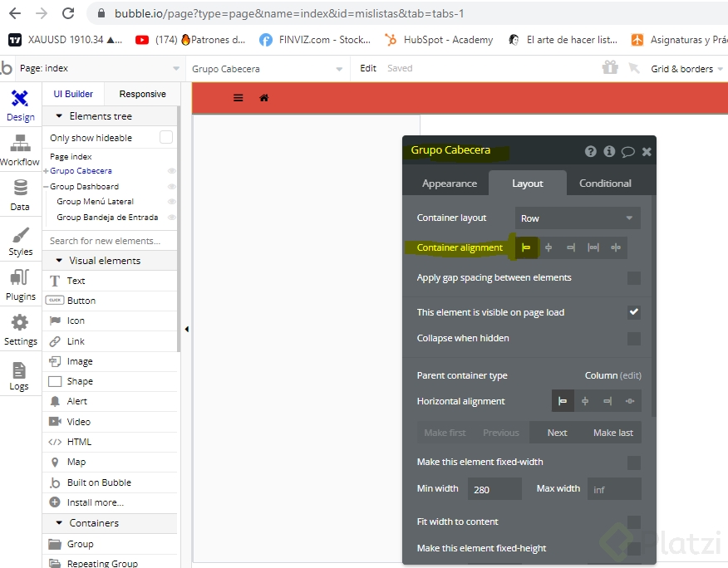
Task: Click the info icon in property panel
Action: click(609, 151)
